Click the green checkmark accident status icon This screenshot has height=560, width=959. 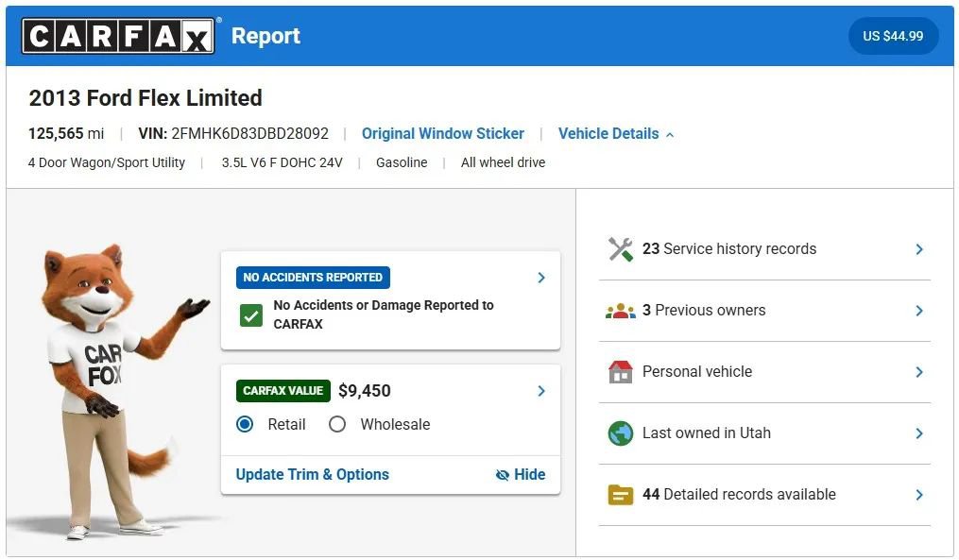coord(250,314)
